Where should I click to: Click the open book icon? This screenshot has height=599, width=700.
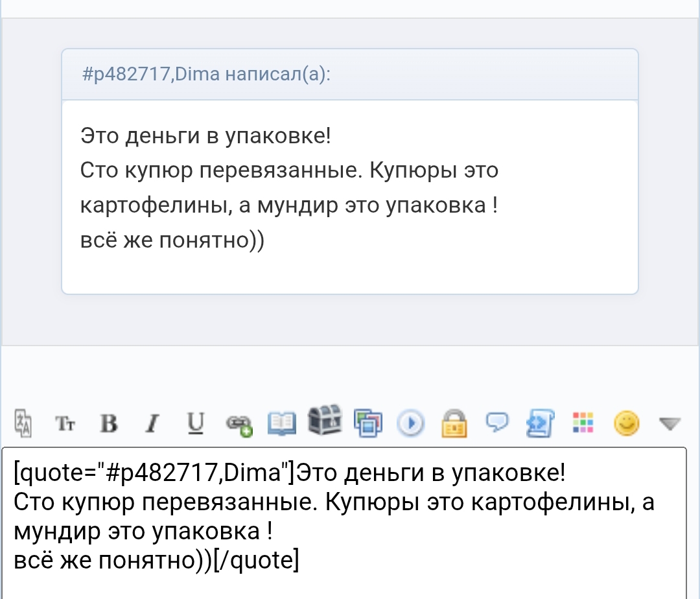(282, 423)
